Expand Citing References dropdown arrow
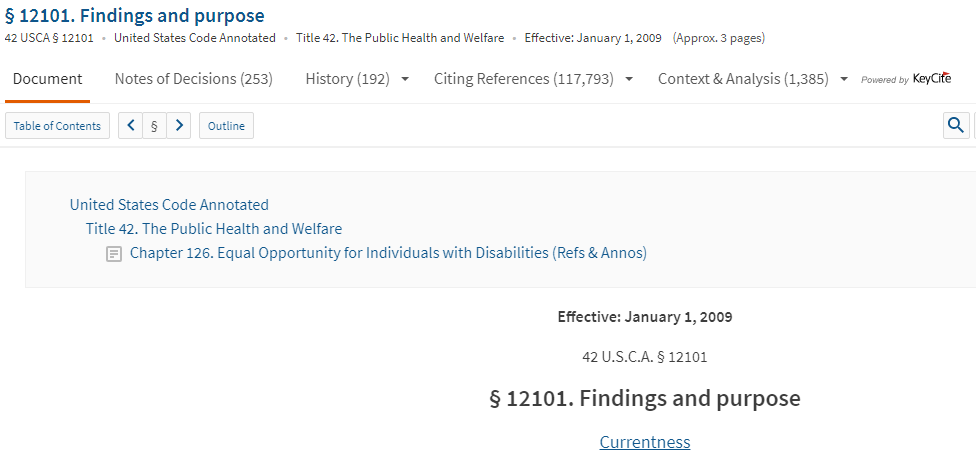This screenshot has width=976, height=456. click(x=629, y=80)
